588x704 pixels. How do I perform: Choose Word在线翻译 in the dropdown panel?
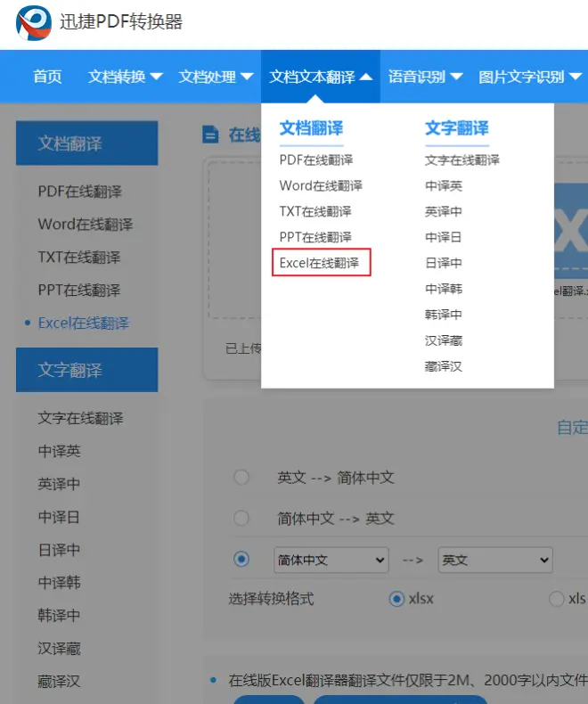(x=321, y=186)
